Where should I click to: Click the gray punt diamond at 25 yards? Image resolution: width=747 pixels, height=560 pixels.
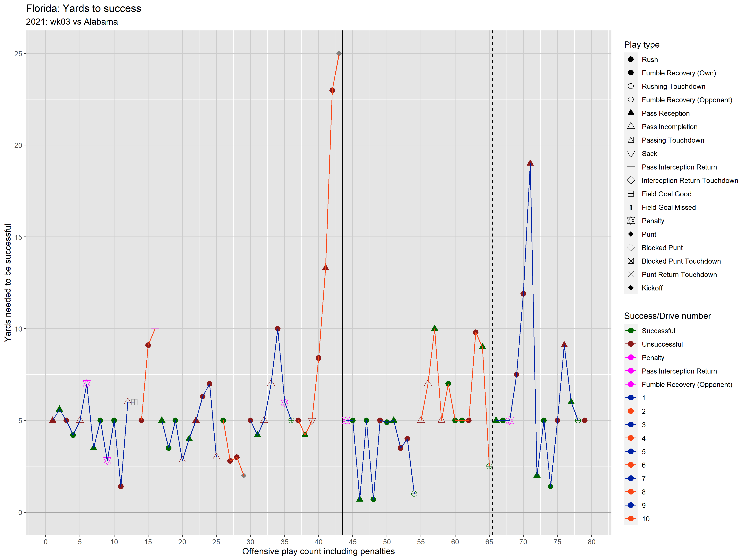coord(339,54)
